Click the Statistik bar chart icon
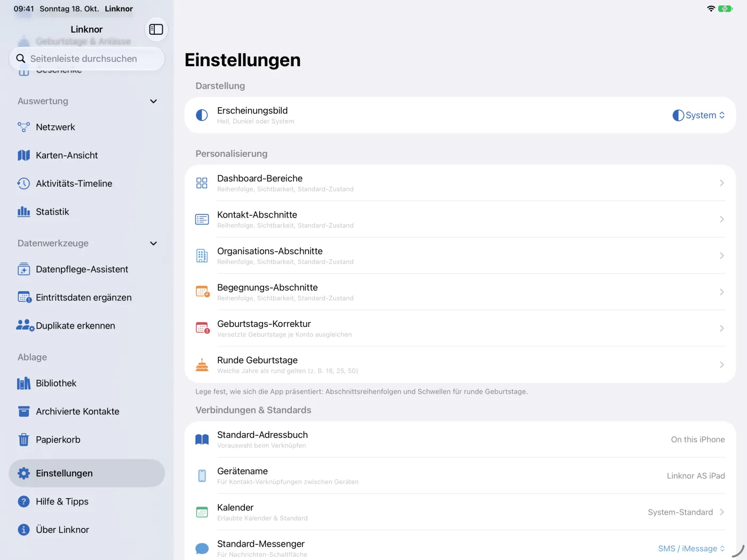The height and width of the screenshot is (560, 747). 23,212
